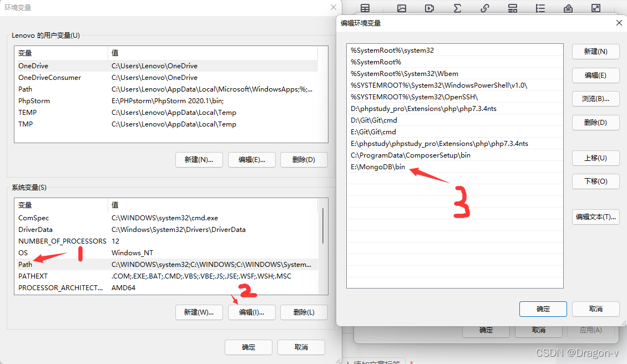Click the insert image icon in toolbar

pyautogui.click(x=402, y=8)
